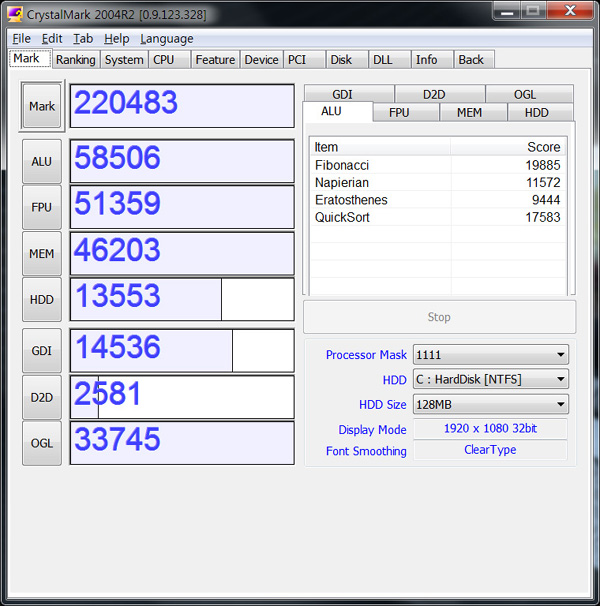The height and width of the screenshot is (606, 600).
Task: Select the Fibonacci row
Action: 438,165
